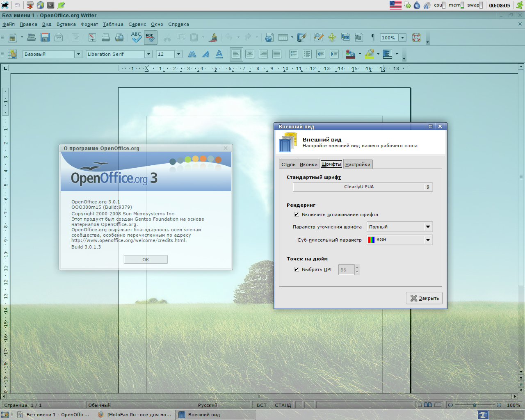525x420 pixels.
Task: Switch to the Настройки tab
Action: pos(358,164)
